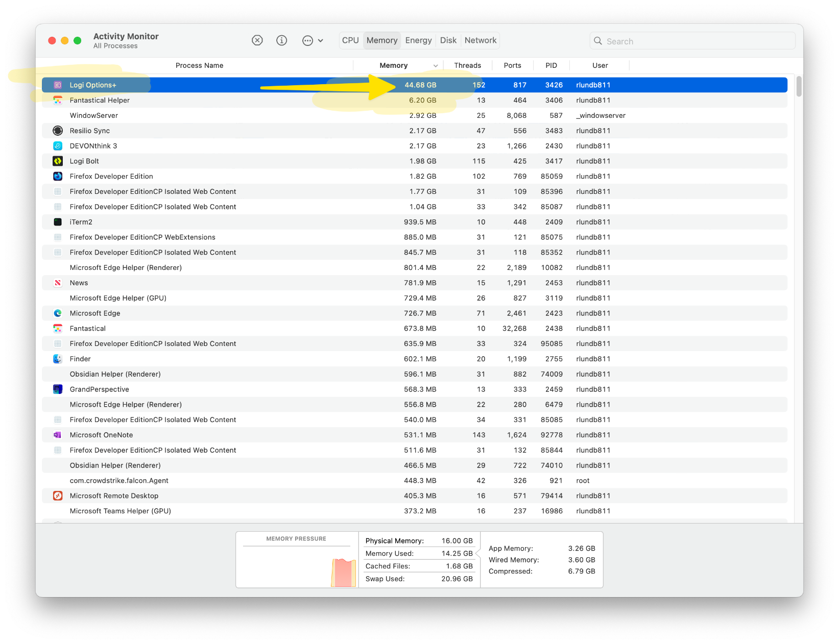Screen dimensions: 839x644
Task: Focus the Search field
Action: pyautogui.click(x=692, y=41)
